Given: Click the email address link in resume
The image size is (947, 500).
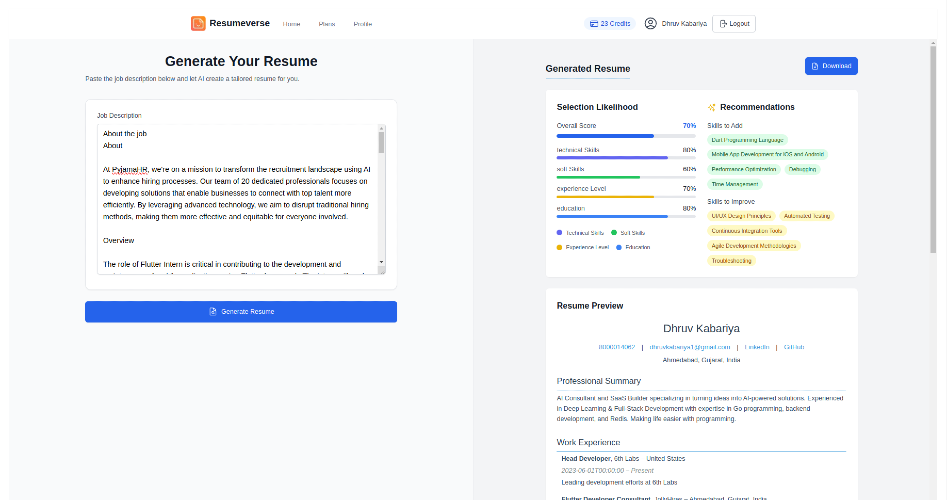Looking at the screenshot, I should click(690, 347).
